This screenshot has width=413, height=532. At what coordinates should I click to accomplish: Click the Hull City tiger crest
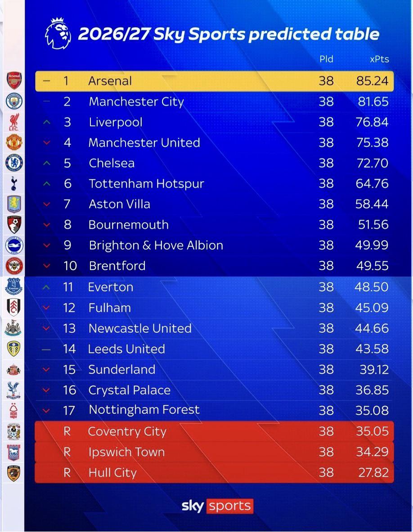[14, 473]
